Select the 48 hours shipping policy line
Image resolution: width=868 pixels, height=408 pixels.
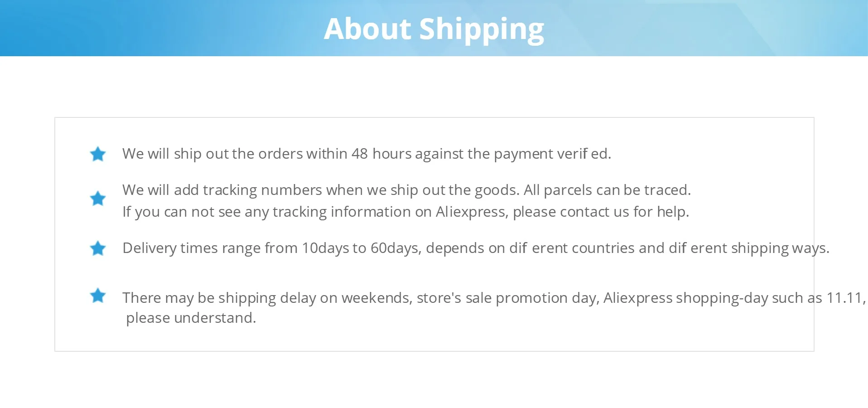tap(366, 154)
